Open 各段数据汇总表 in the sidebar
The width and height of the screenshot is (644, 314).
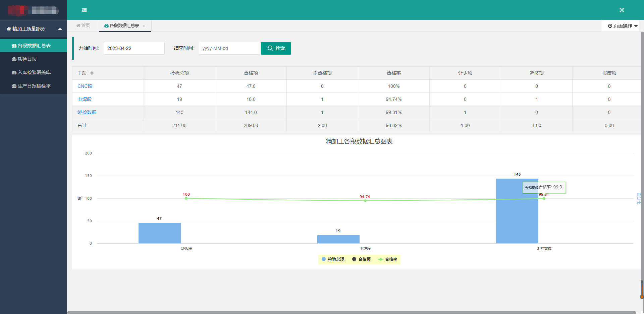34,46
